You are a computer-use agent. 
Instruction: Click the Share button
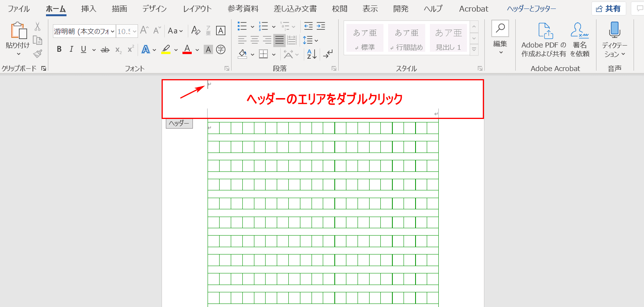[608, 8]
